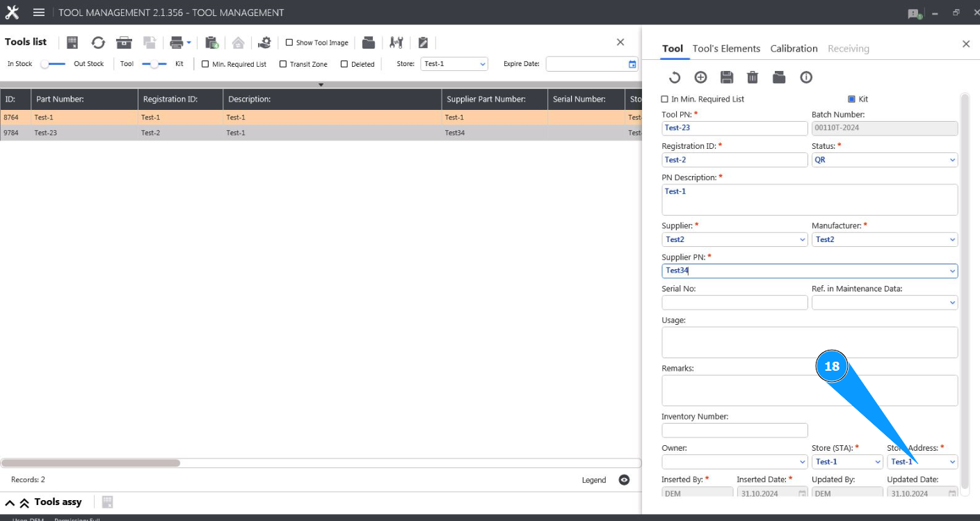This screenshot has height=521, width=980.
Task: Click the folder icon in the Tool panel toolbar
Action: (x=779, y=77)
